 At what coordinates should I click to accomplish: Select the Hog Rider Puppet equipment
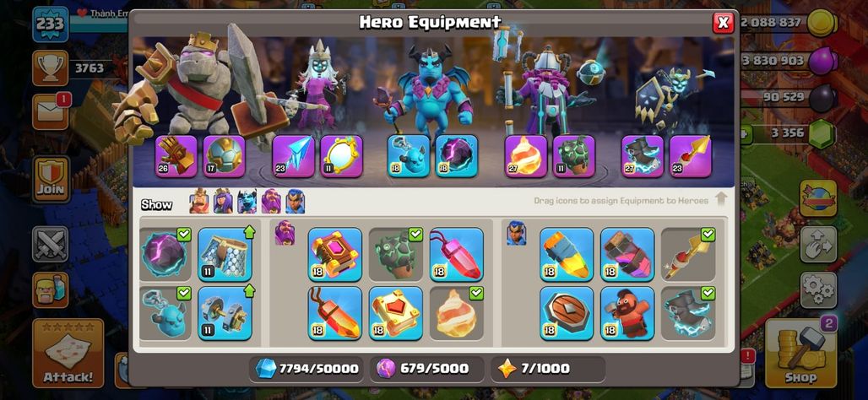pos(627,313)
